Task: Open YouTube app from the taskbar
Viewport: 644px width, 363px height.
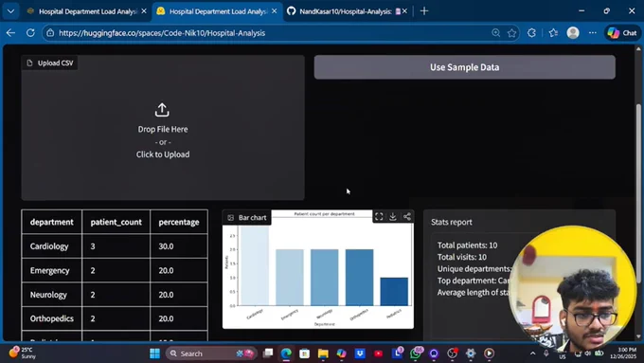Action: tap(378, 354)
